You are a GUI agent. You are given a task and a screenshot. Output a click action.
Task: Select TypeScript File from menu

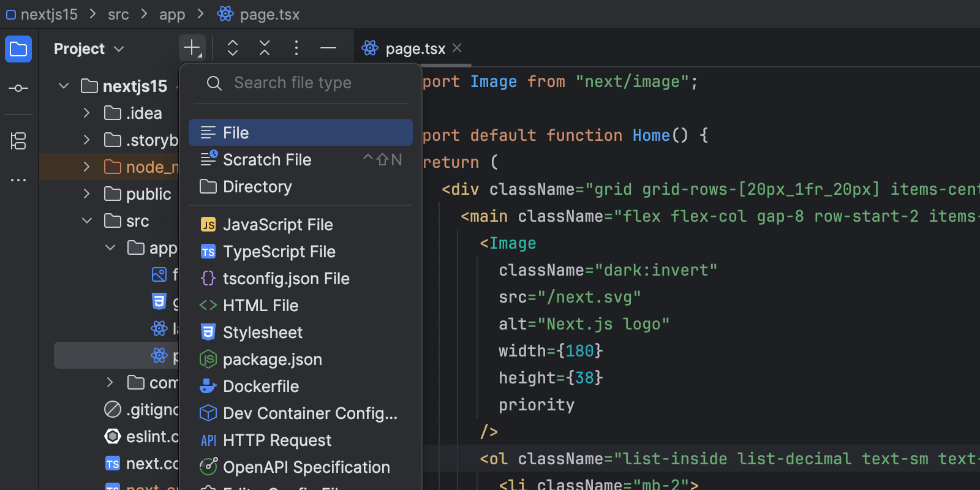[x=279, y=252]
